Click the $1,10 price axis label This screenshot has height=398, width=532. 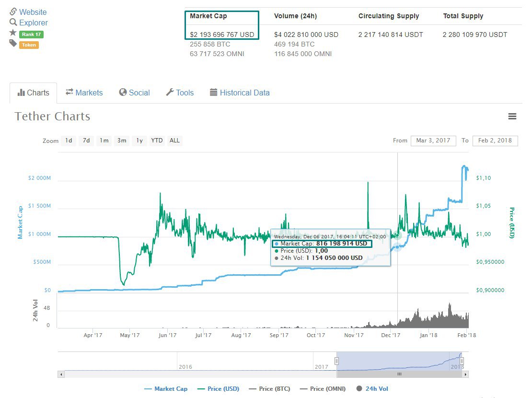click(x=484, y=178)
